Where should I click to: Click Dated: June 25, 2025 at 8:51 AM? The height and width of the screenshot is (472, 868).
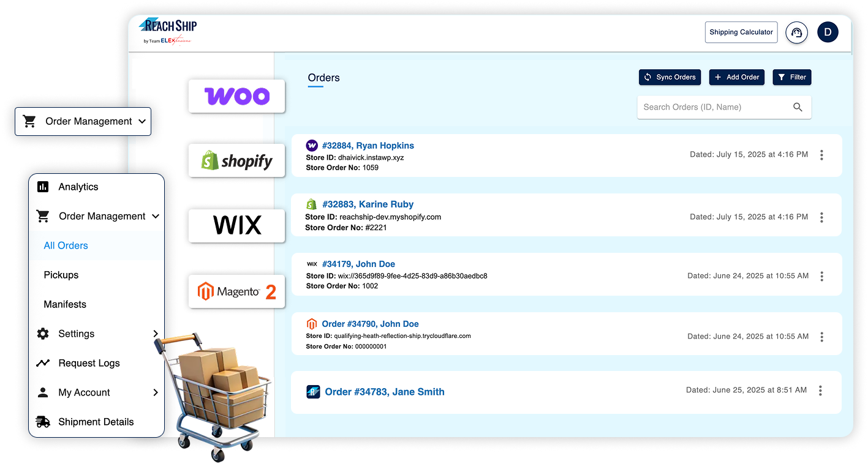(x=746, y=390)
